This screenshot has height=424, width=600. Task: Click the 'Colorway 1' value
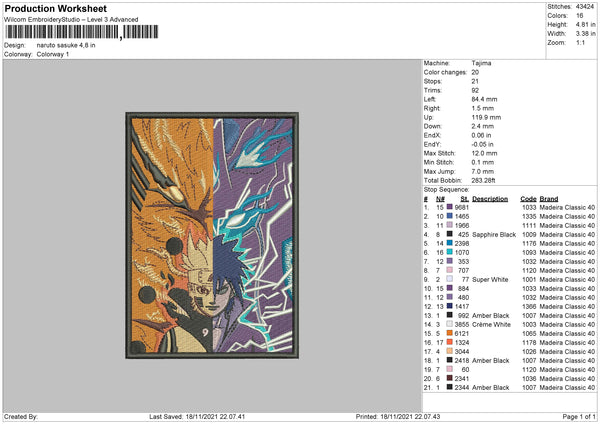pos(53,54)
